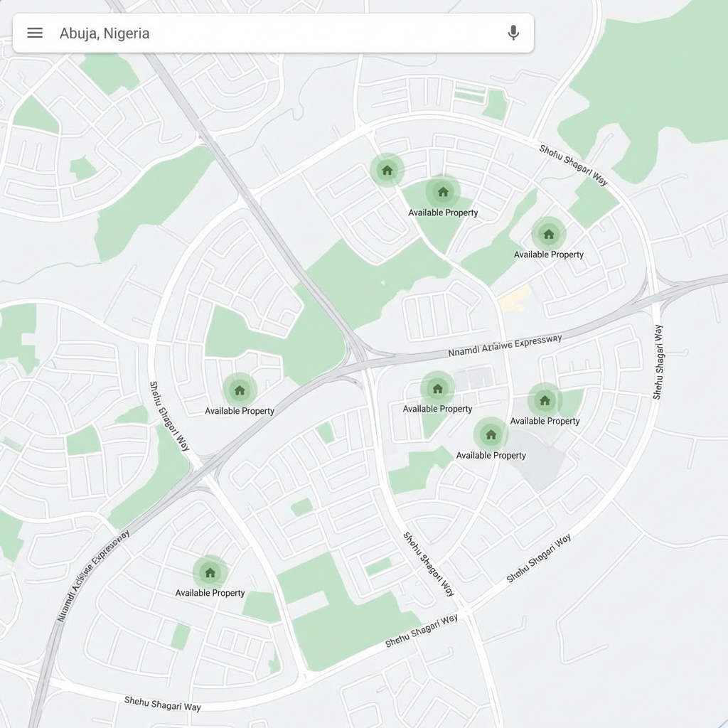
Task: Start voice search with the microphone icon
Action: click(x=513, y=33)
